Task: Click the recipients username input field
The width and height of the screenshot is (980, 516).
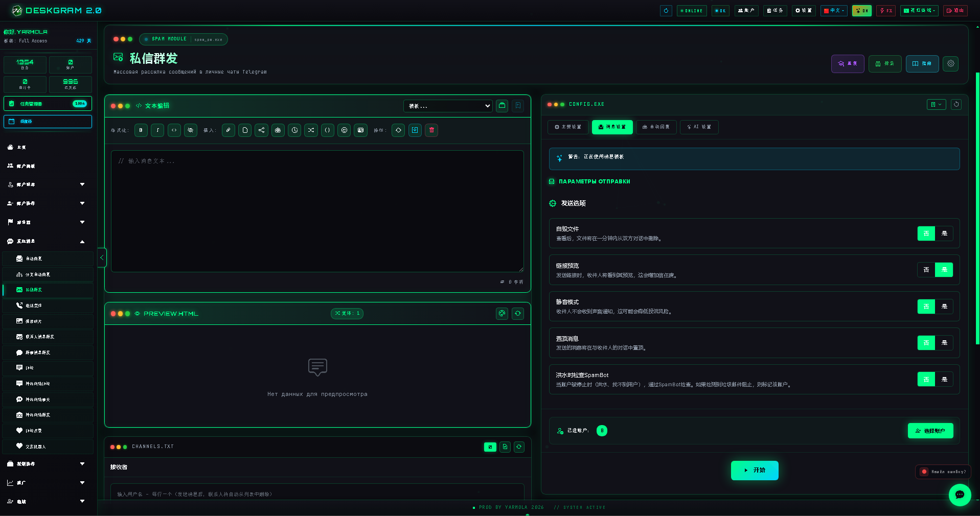Action: 317,492
